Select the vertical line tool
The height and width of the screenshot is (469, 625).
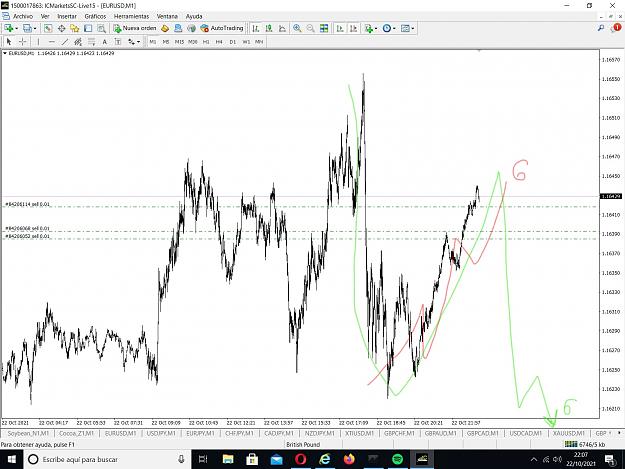pyautogui.click(x=38, y=41)
